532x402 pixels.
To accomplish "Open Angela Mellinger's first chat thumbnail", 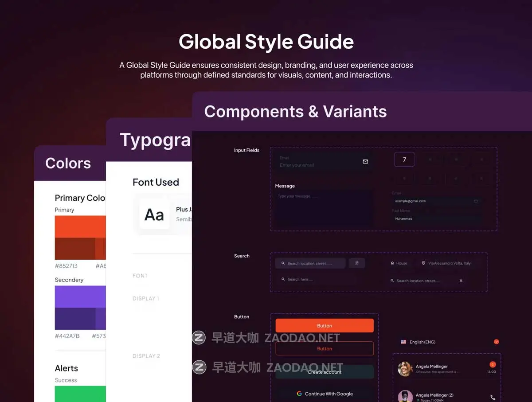I will (405, 369).
